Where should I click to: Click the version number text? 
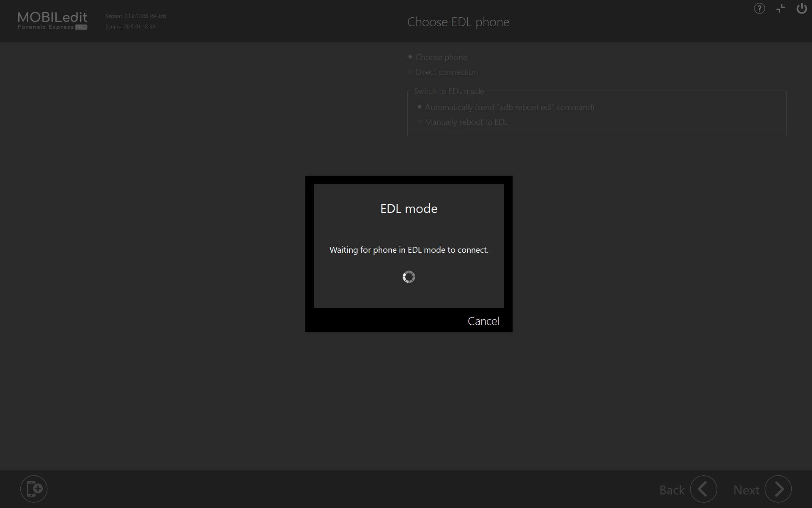click(x=135, y=16)
